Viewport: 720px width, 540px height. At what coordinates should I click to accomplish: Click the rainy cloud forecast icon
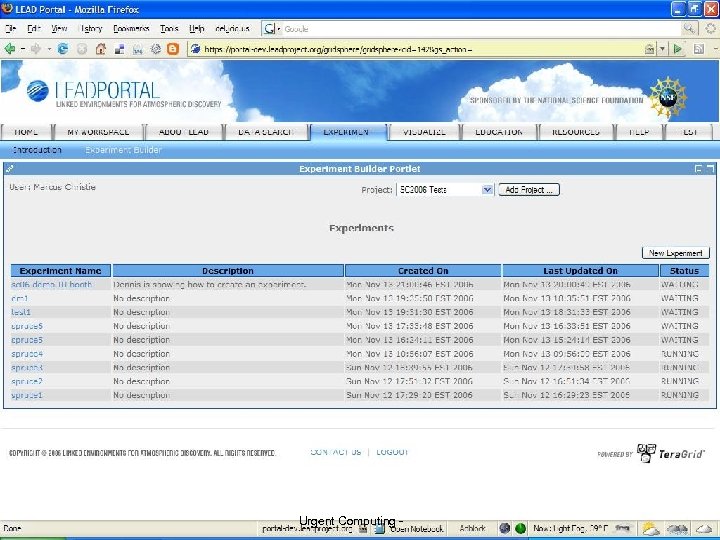677,529
